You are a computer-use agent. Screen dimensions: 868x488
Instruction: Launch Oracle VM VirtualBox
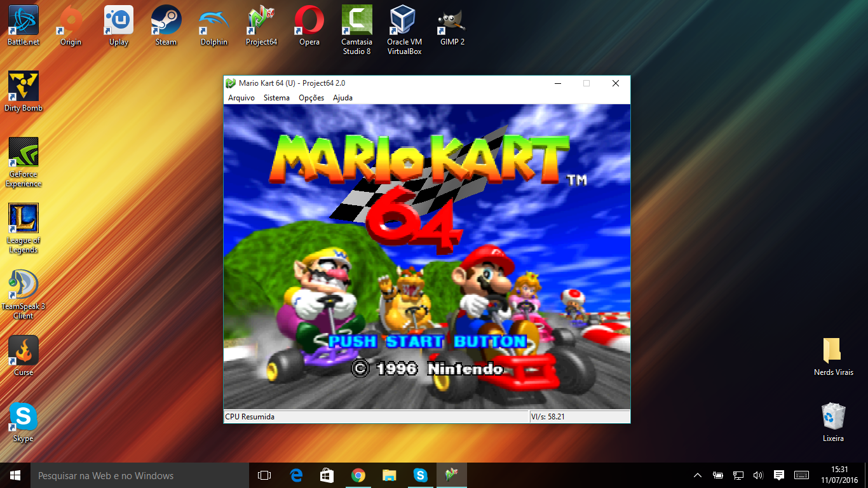coord(403,19)
